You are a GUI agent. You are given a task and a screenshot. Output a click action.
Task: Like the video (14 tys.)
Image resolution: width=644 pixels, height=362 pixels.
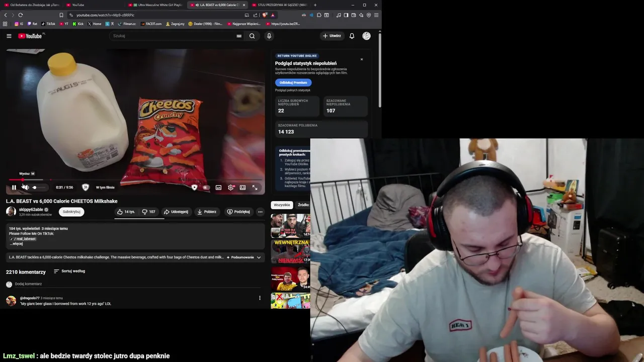pos(126,212)
